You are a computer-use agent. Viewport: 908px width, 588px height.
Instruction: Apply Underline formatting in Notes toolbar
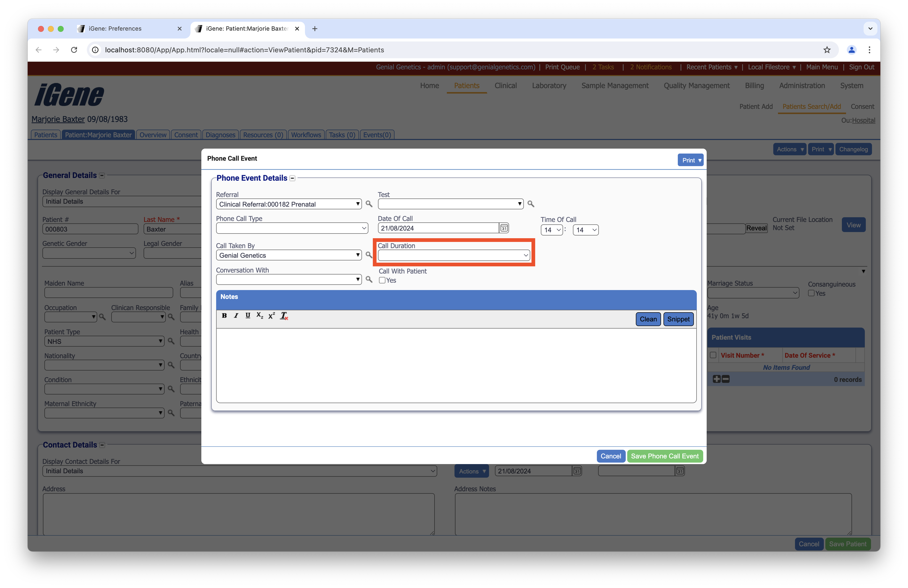click(x=247, y=315)
